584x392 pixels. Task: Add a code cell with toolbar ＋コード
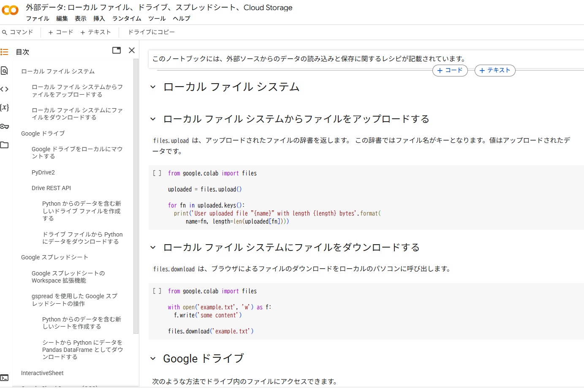[x=61, y=32]
